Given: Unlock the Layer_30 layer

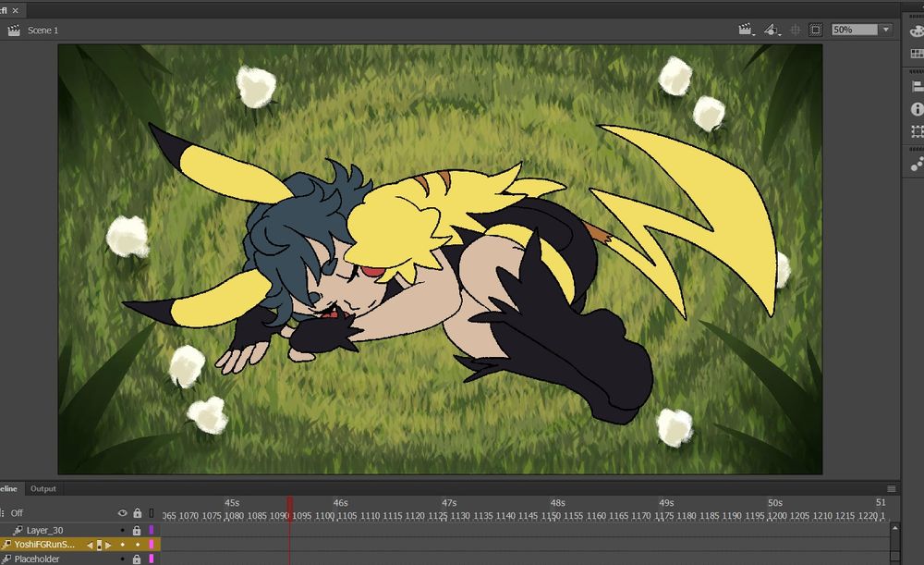Looking at the screenshot, I should 137,530.
